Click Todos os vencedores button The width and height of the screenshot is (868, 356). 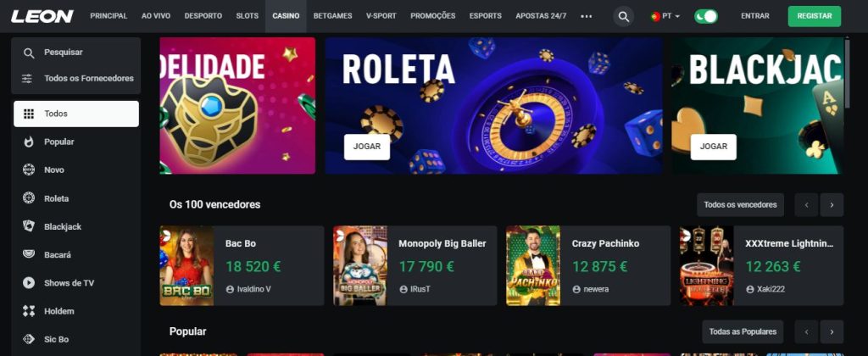click(740, 205)
